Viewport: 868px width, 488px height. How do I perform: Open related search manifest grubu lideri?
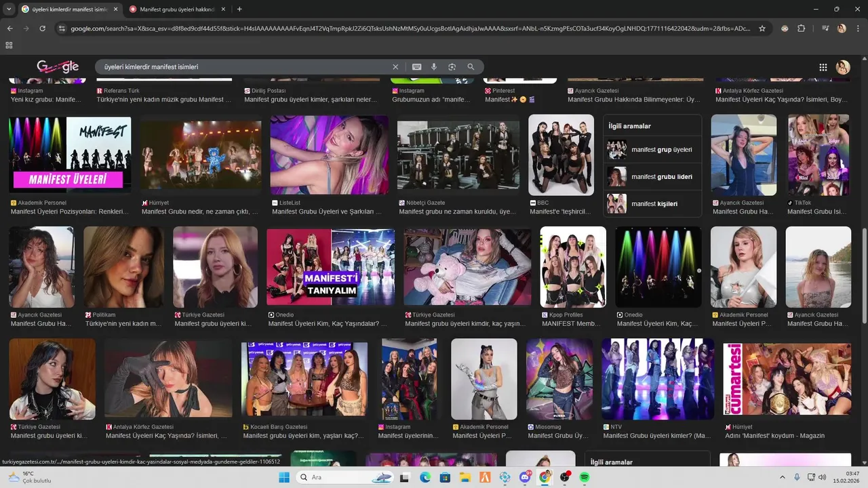(x=652, y=177)
